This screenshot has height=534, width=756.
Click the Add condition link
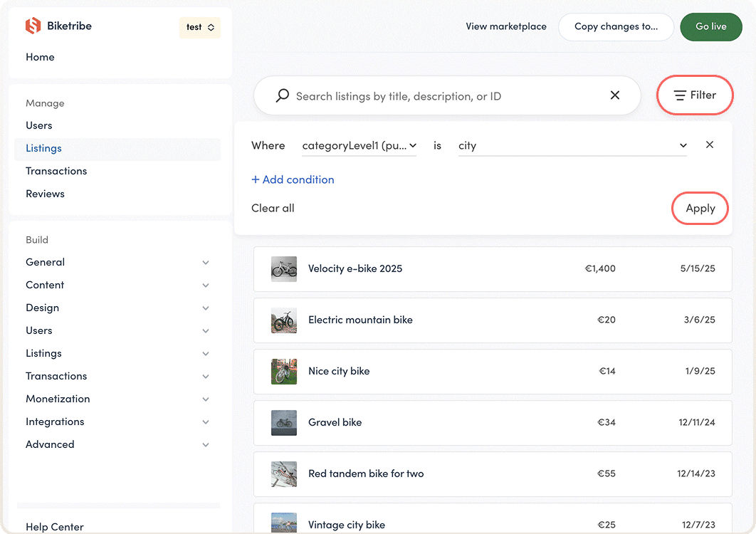coord(293,179)
